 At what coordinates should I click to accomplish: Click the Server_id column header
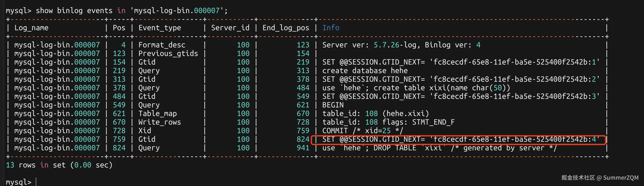tap(230, 28)
